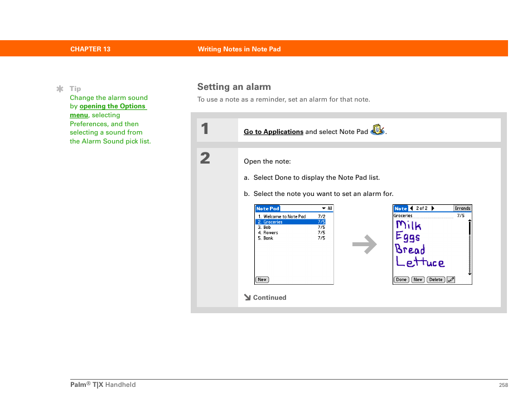Screen dimensions: 532x412
Task: Open the Errands category picker
Action: point(462,208)
